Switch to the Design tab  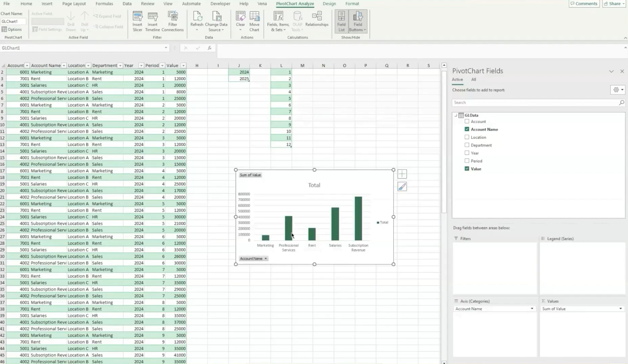click(x=329, y=4)
